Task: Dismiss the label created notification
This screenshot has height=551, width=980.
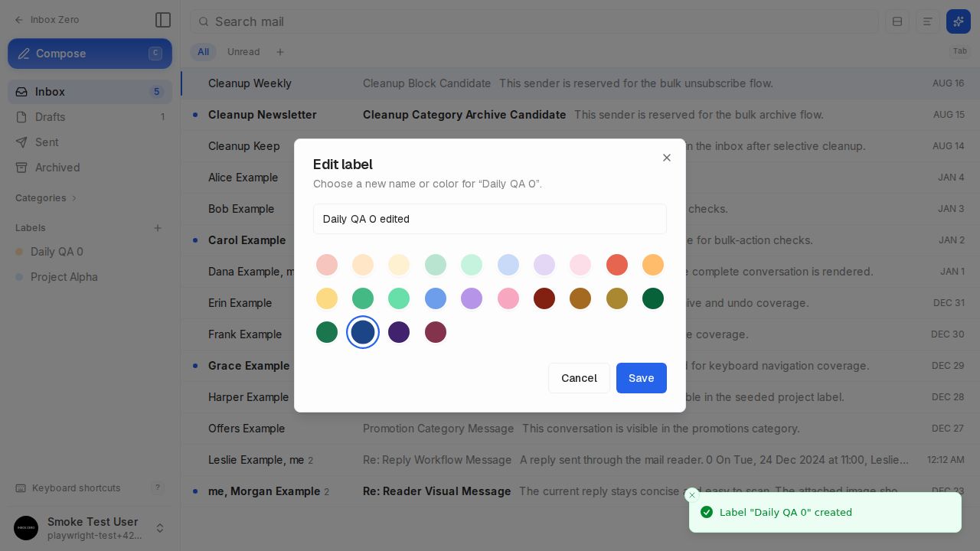Action: pos(692,495)
